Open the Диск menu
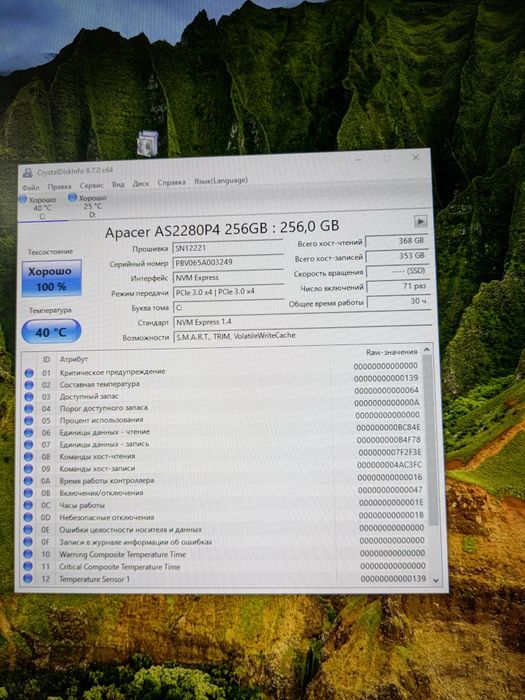525x700 pixels. pyautogui.click(x=141, y=183)
